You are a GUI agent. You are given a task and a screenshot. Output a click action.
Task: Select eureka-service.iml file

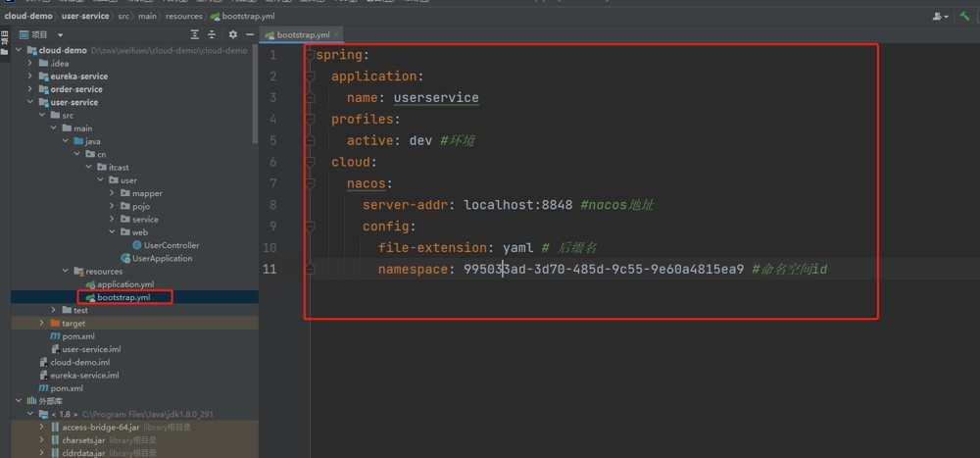pos(78,376)
